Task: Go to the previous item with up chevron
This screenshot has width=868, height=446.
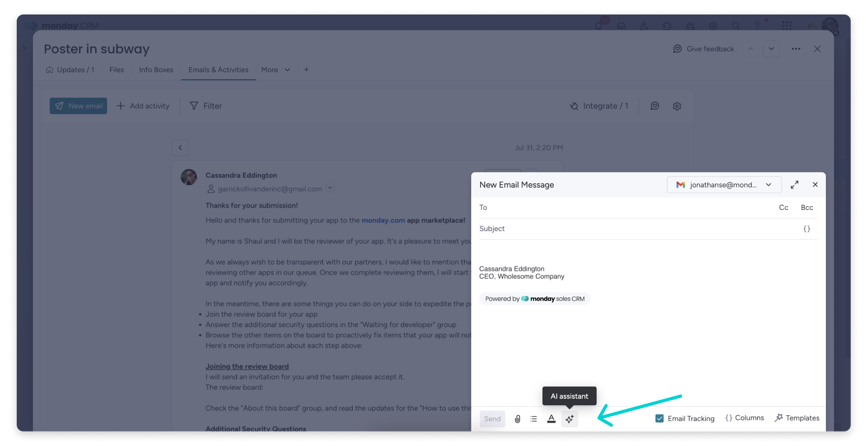Action: (x=750, y=49)
